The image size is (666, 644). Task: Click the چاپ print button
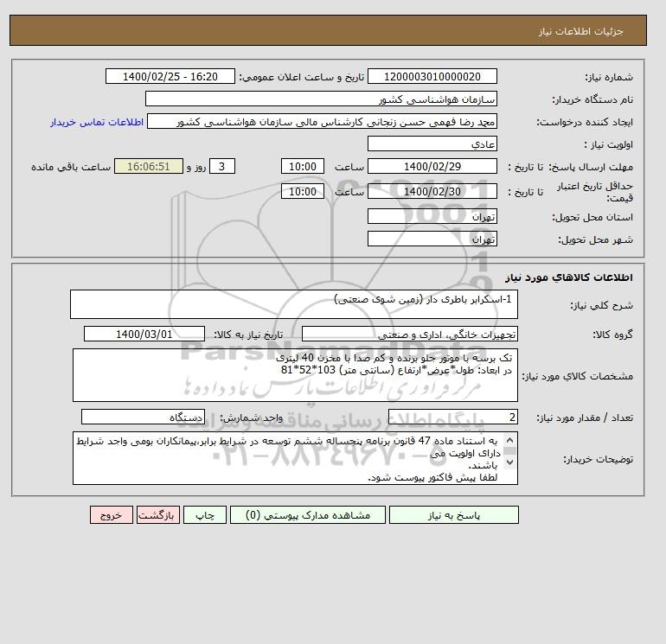205,515
